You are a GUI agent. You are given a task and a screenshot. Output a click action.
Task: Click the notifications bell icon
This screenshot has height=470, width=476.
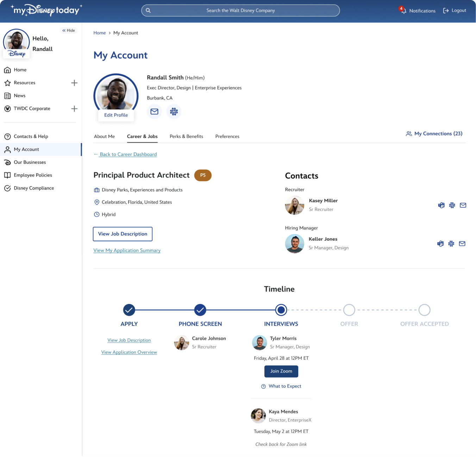(403, 11)
